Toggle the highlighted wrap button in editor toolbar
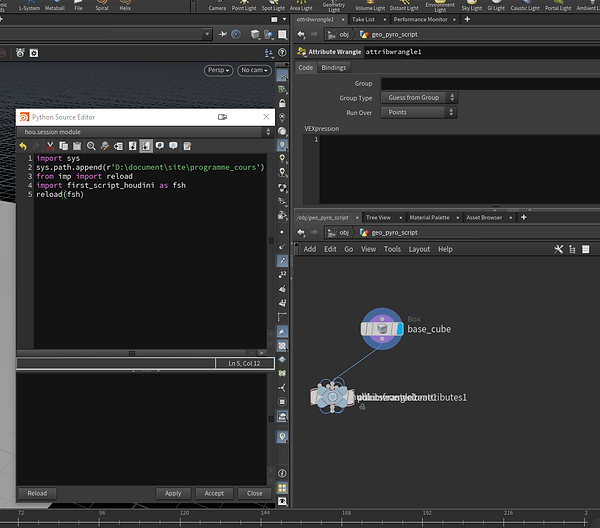Image resolution: width=600 pixels, height=528 pixels. tap(146, 146)
